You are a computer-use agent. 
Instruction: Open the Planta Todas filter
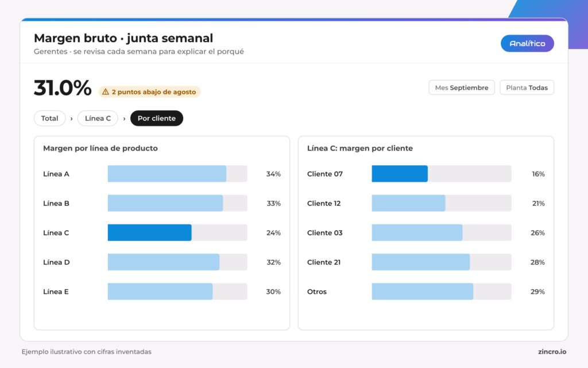point(527,87)
